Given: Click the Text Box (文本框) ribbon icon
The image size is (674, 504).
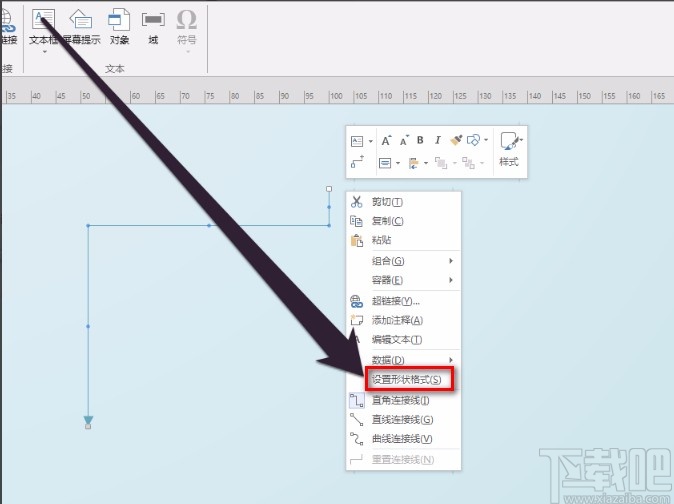Looking at the screenshot, I should (43, 19).
